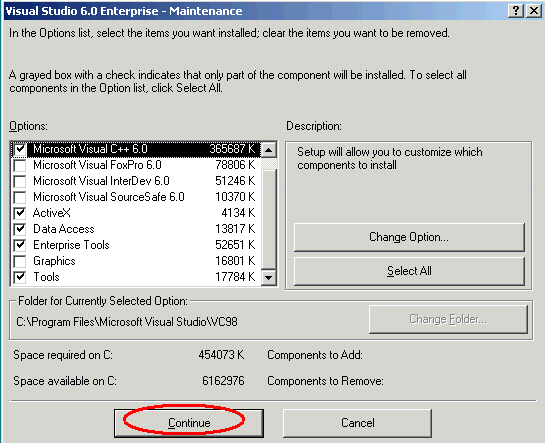Uncheck the Data Access checkbox
This screenshot has width=545, height=443.
coord(20,229)
